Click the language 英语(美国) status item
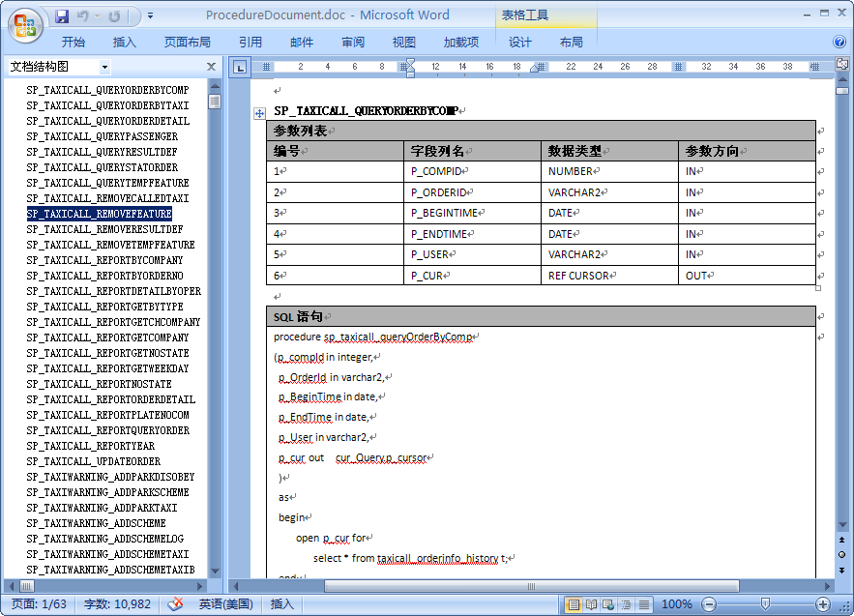This screenshot has width=854, height=616. 225,604
